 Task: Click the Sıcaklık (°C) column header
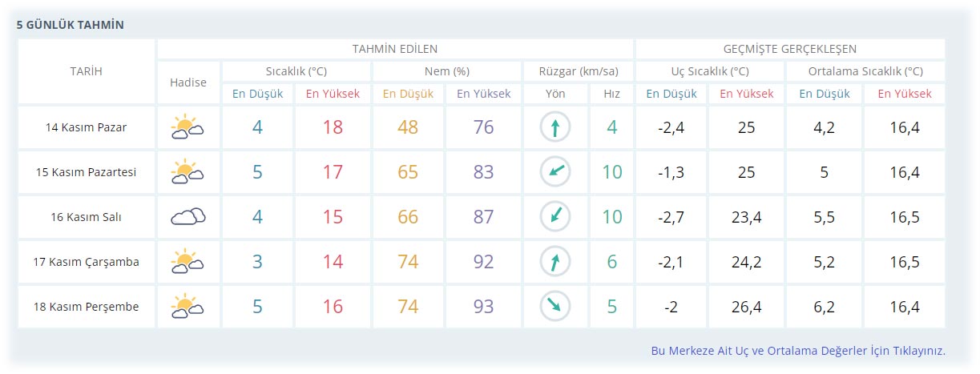click(x=296, y=71)
